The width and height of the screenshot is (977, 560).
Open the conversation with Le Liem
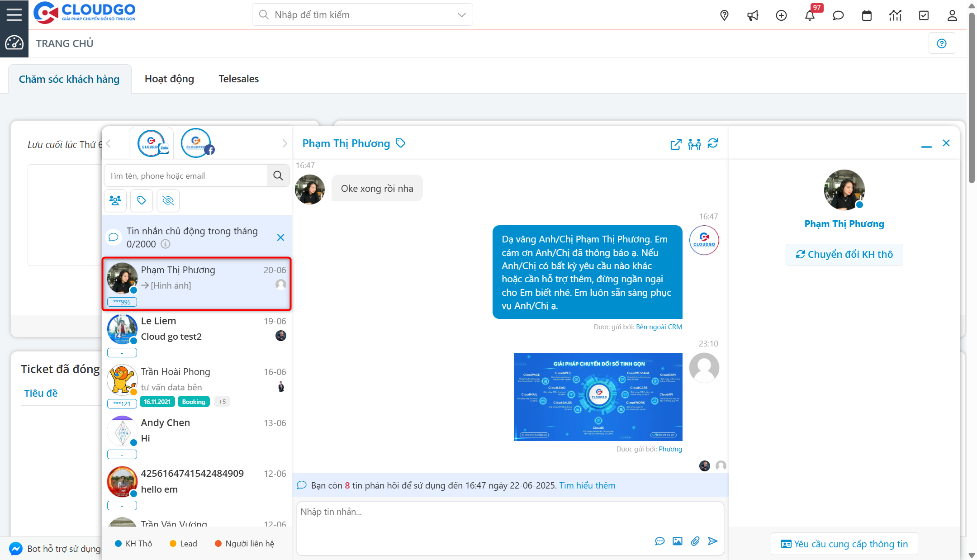click(x=197, y=330)
